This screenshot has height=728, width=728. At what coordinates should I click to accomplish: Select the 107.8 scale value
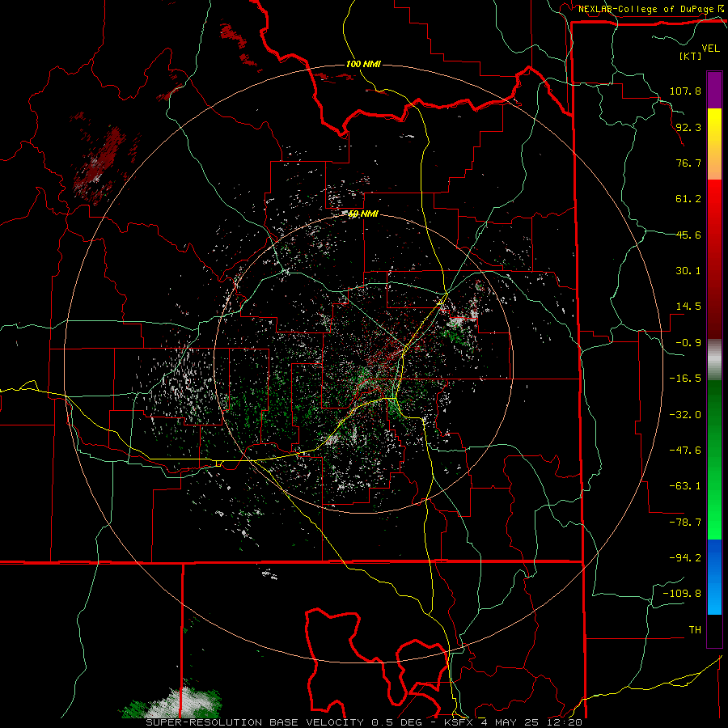click(685, 91)
